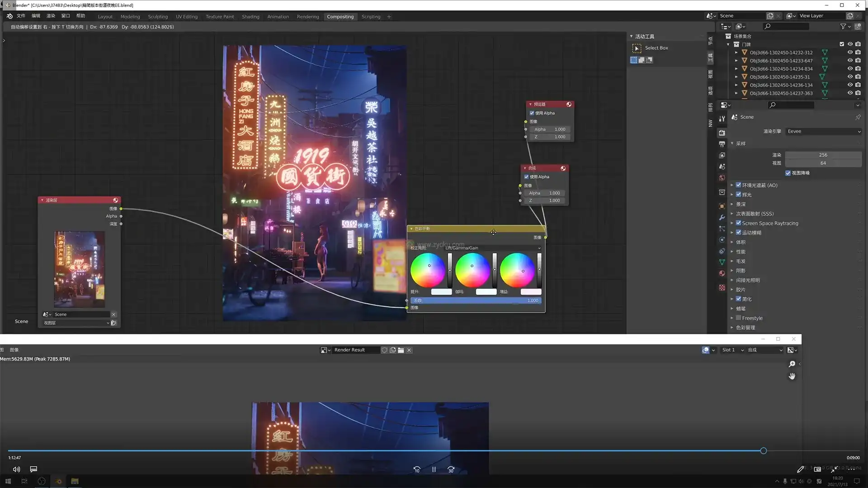The width and height of the screenshot is (868, 488).
Task: Open the Lift/Gamma/Gain correction dropdown
Action: point(493,248)
